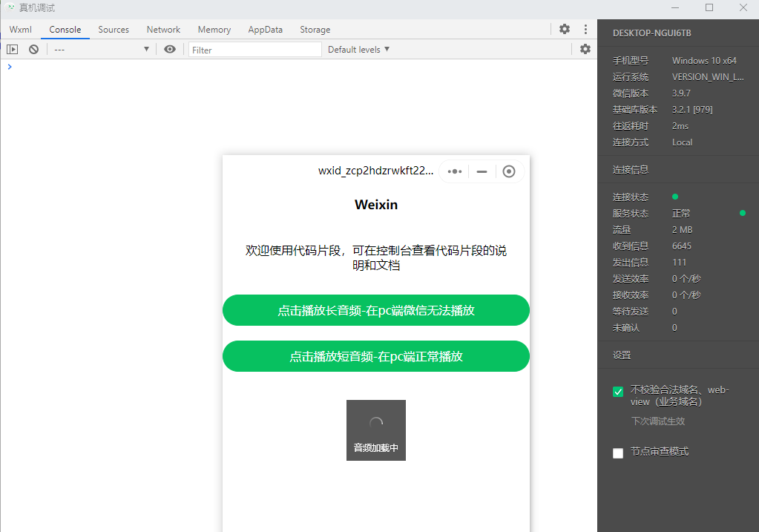Click the Weixin page title
The image size is (759, 532).
376,205
